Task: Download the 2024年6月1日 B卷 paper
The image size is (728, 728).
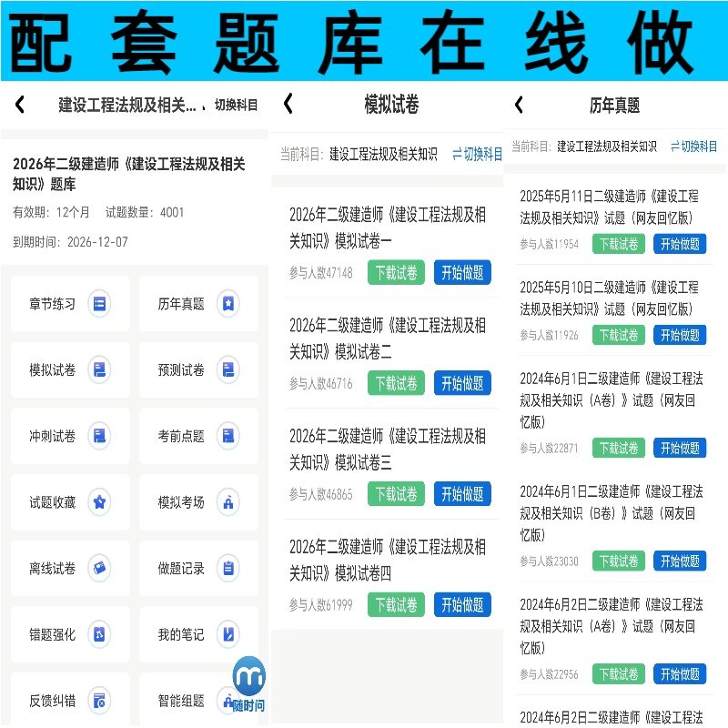Action: [619, 561]
